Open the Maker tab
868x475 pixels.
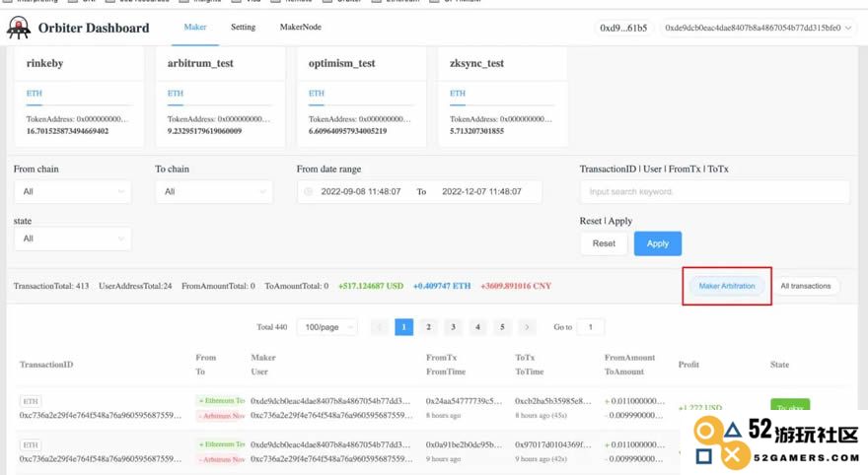click(x=195, y=27)
